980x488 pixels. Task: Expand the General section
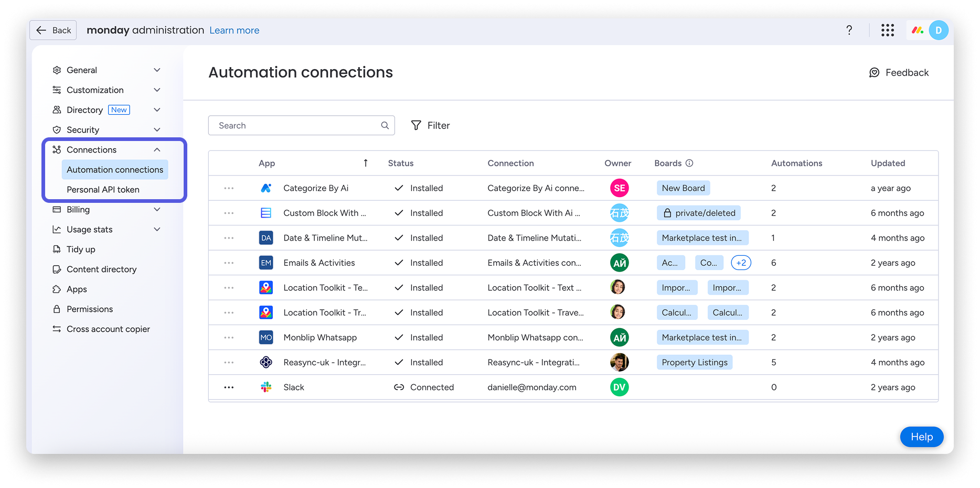coord(157,70)
